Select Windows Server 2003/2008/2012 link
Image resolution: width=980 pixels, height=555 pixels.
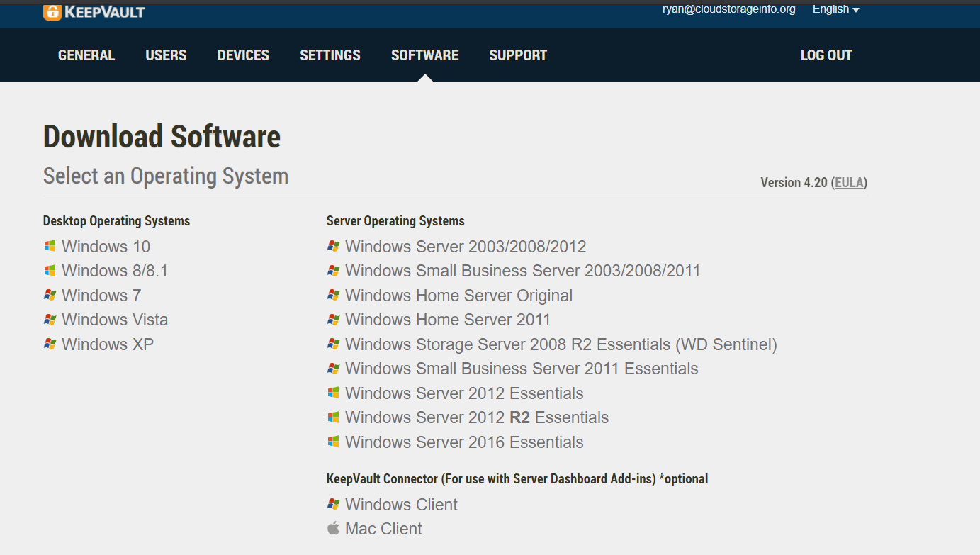(466, 247)
